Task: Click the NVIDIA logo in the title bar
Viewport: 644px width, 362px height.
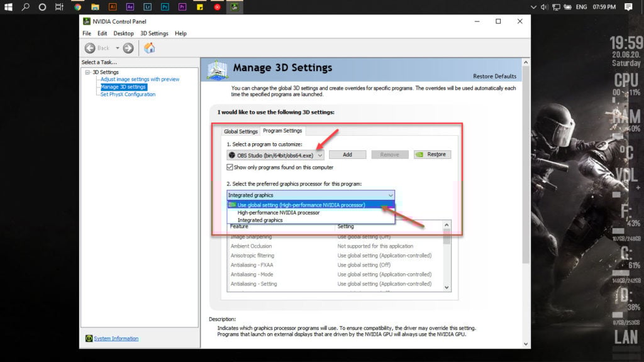Action: pos(87,21)
